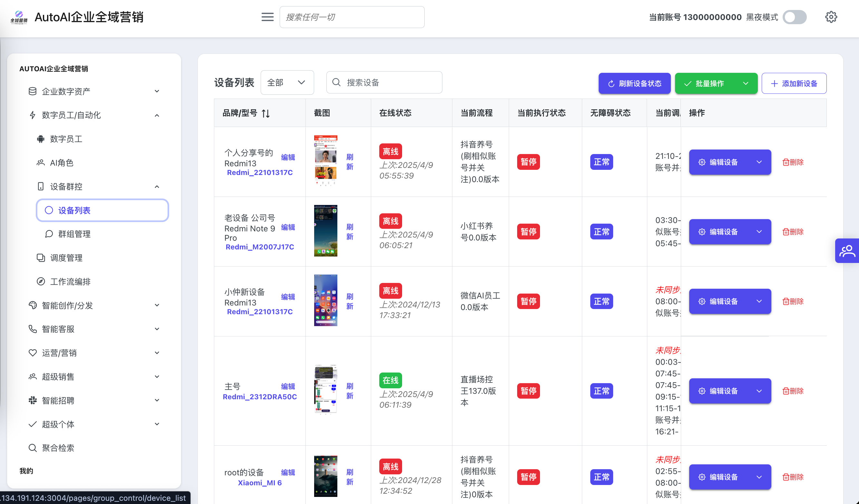Delete the 主号 device
Viewport: 859px width, 504px height.
click(793, 391)
